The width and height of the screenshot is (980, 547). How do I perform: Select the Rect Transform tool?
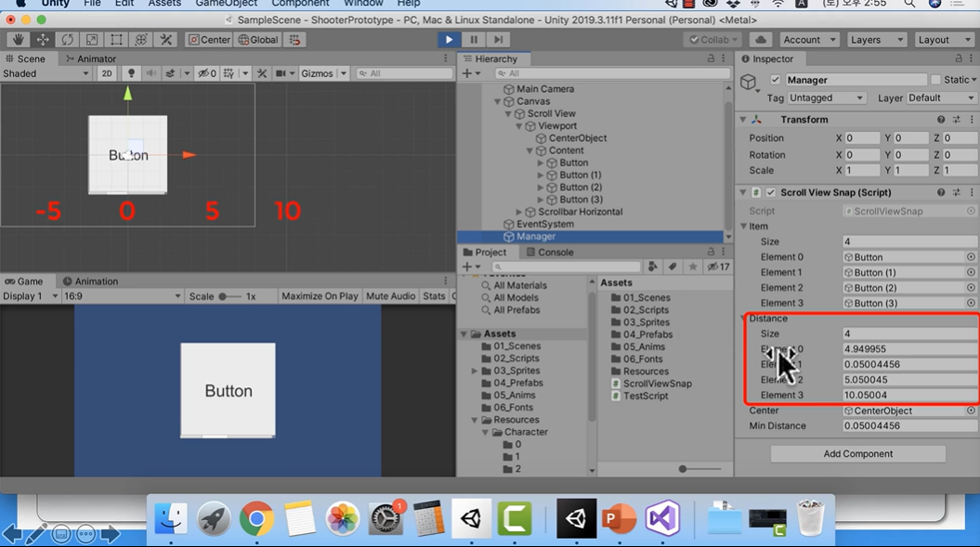pyautogui.click(x=116, y=39)
